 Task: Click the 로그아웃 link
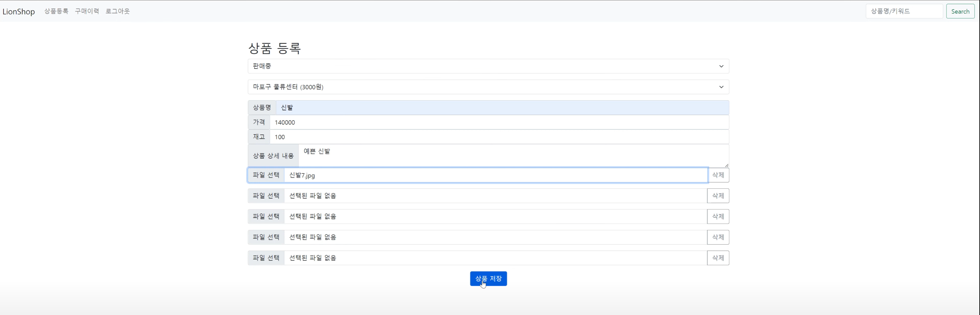[x=118, y=11]
